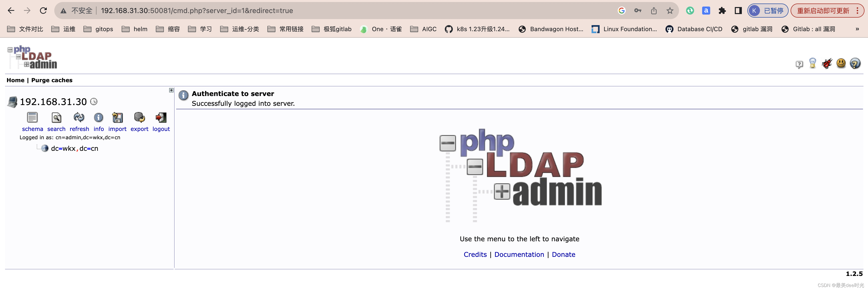Viewport: 868px width, 290px height.
Task: Open the forum question bubble icon
Action: pos(799,64)
